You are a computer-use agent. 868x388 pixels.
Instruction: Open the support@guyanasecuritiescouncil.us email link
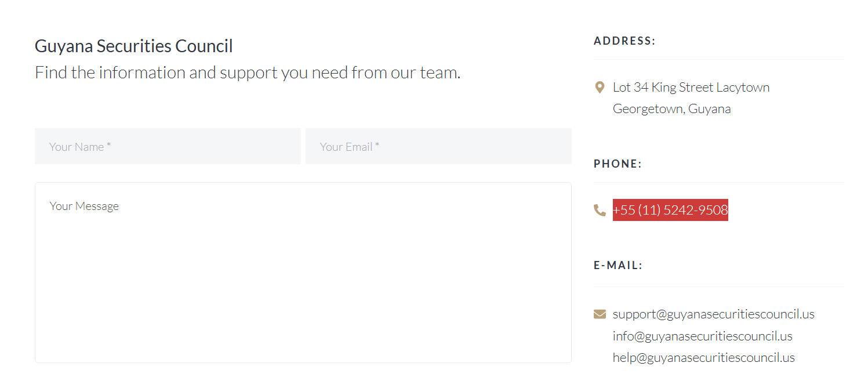(713, 314)
